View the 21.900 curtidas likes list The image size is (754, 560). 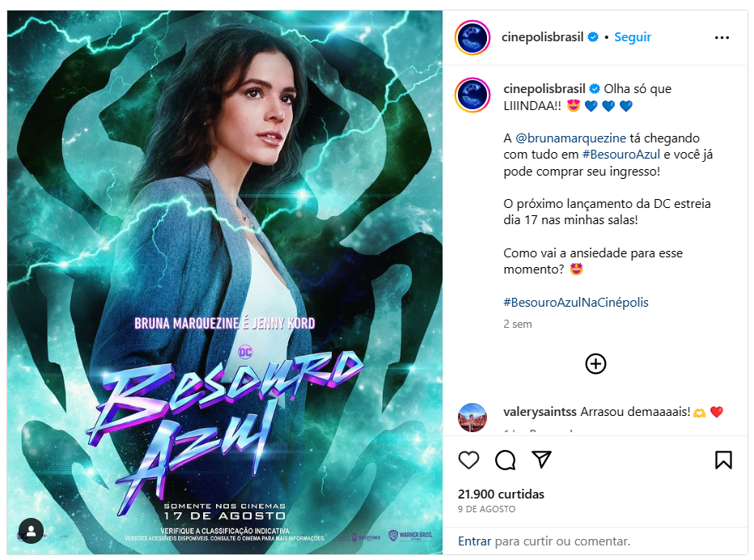click(501, 494)
